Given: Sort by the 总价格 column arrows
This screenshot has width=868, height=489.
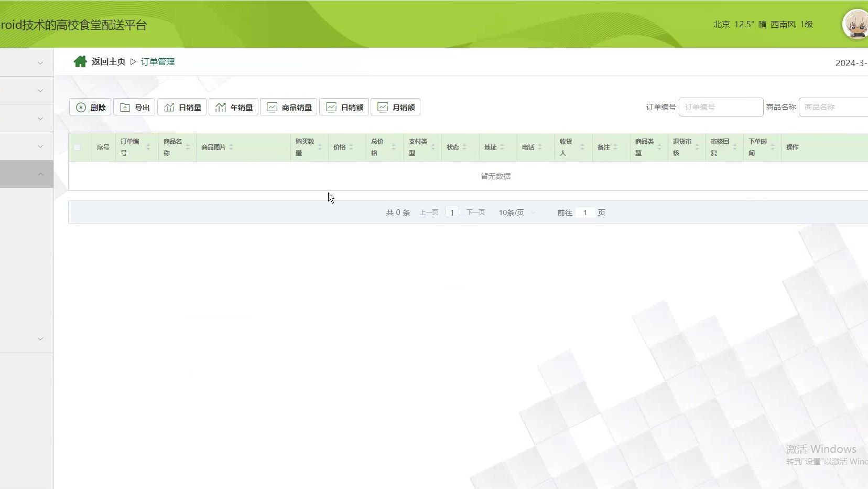Looking at the screenshot, I should pyautogui.click(x=394, y=147).
